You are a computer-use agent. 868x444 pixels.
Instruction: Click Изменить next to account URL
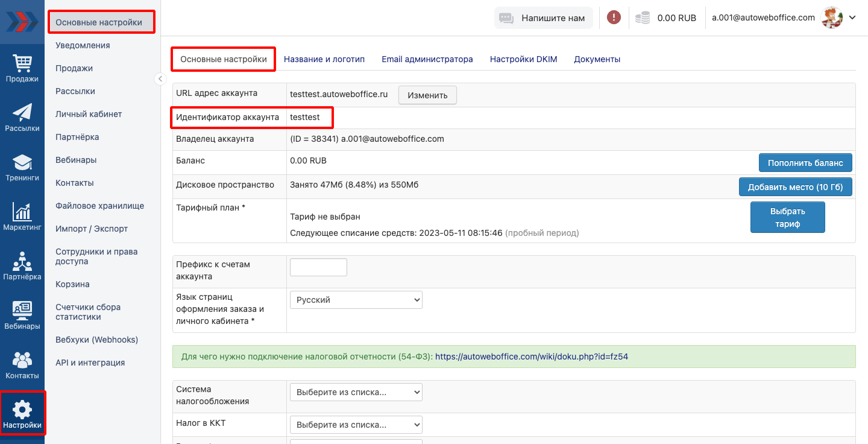[x=427, y=95]
